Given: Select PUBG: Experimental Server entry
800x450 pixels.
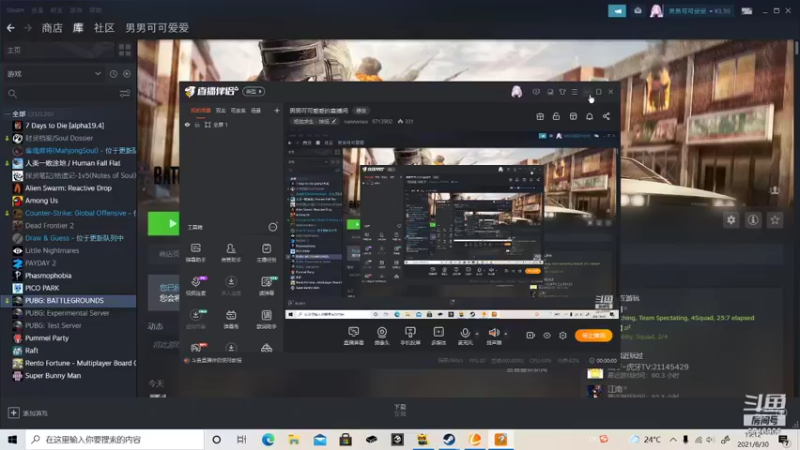Looking at the screenshot, I should 67,313.
